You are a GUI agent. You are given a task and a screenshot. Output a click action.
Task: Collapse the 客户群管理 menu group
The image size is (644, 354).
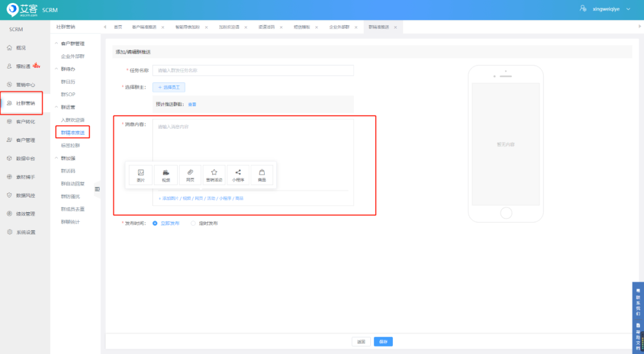[x=57, y=44]
